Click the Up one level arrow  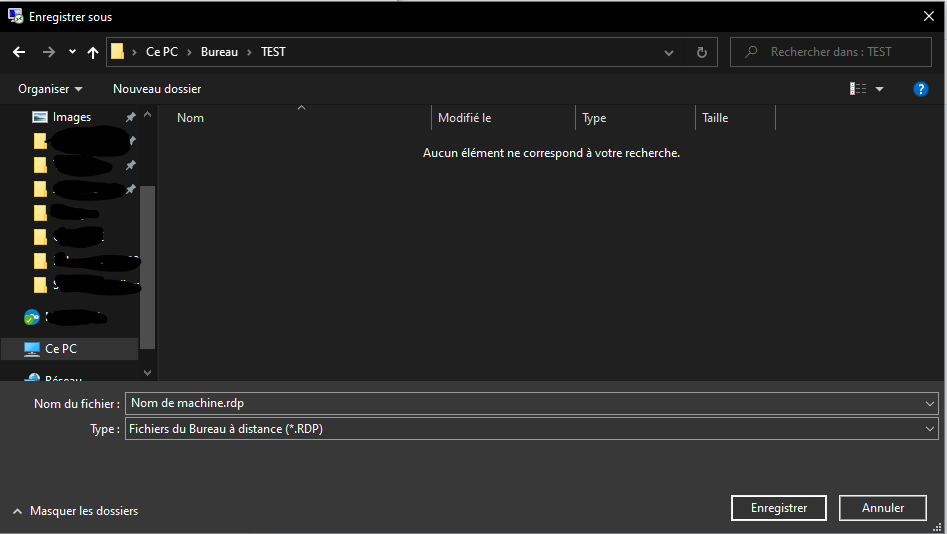(93, 52)
